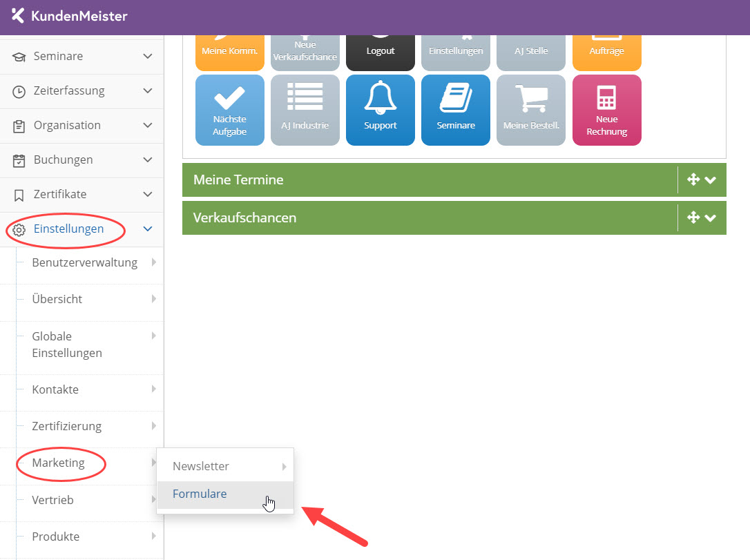Screen dimensions: 750x560
Task: Expand the Zertifikate menu chevron
Action: pos(148,193)
